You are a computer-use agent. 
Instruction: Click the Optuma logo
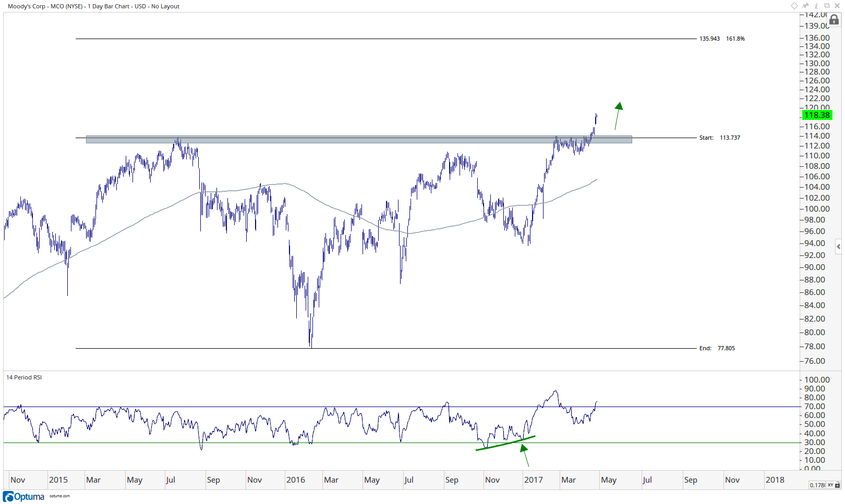24,496
